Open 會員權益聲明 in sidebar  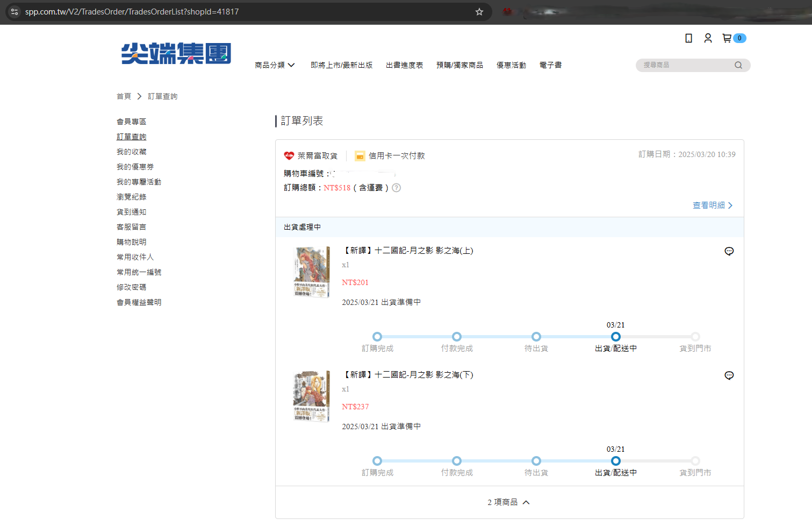point(139,302)
